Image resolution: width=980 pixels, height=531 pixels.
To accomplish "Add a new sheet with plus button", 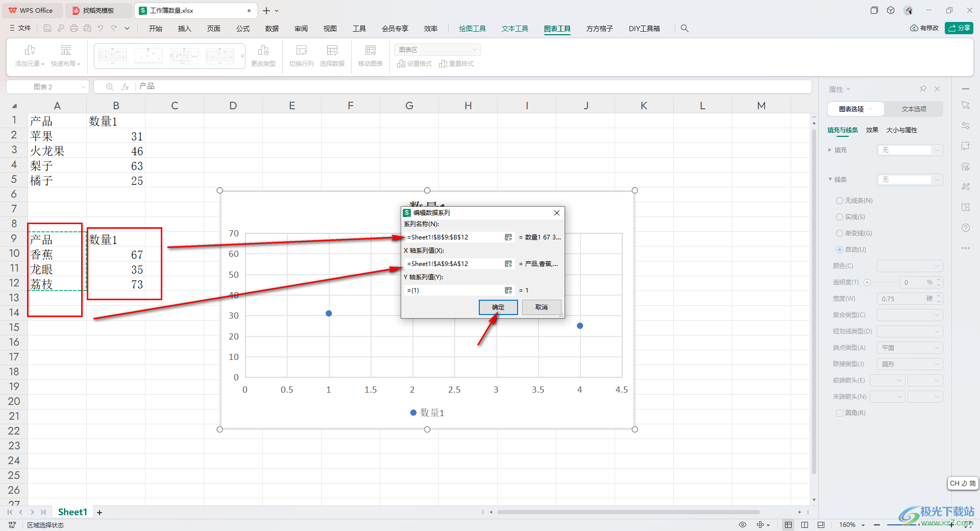I will [100, 513].
